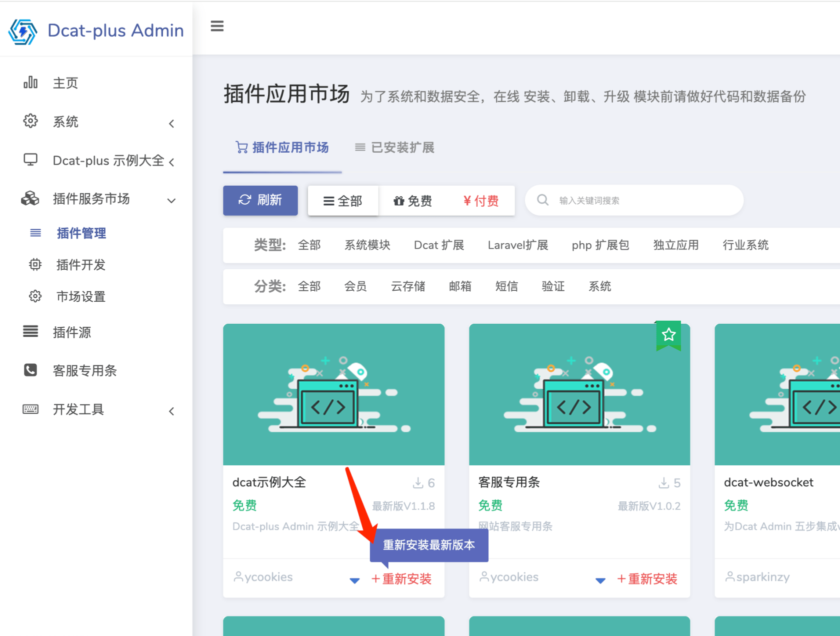Click the 主页 bar chart icon
Screen dimensions: 840x636
coord(30,83)
